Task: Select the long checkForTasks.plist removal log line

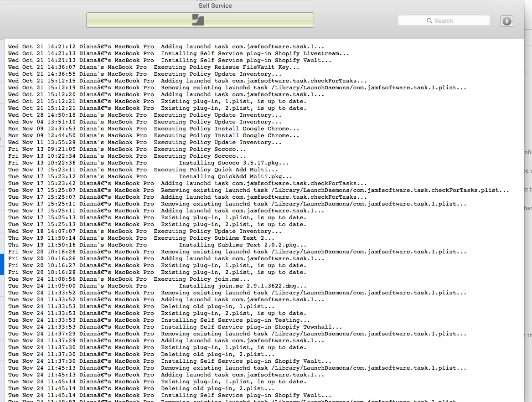Action: tap(258, 191)
